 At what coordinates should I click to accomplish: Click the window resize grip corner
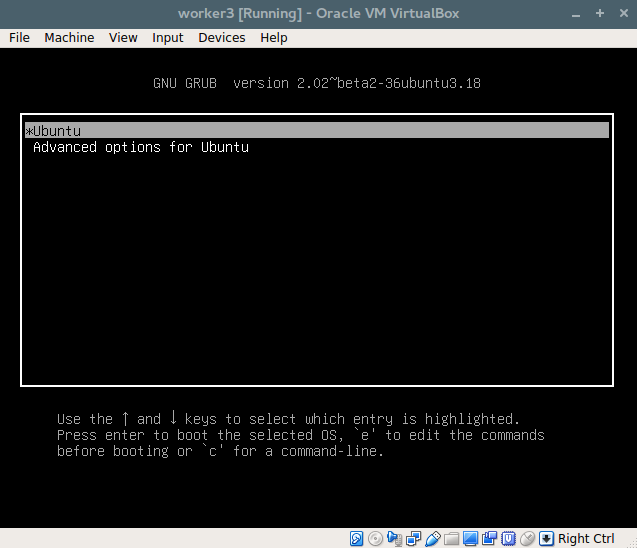(x=633, y=544)
